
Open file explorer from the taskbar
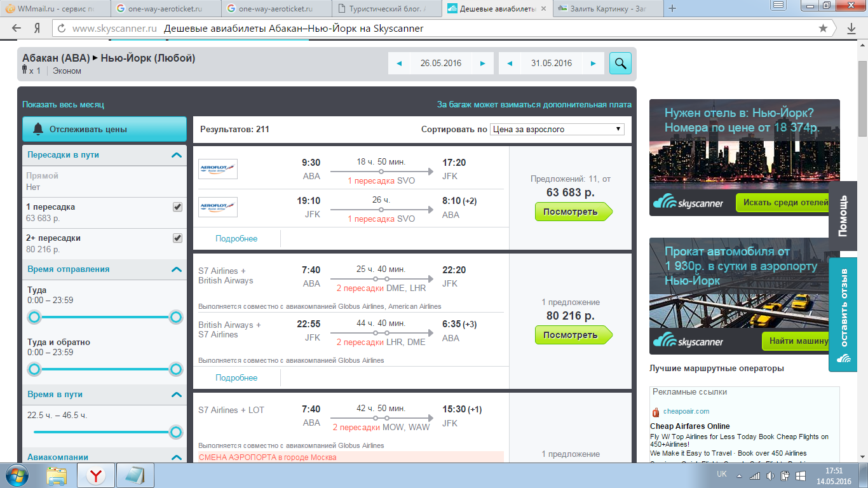click(x=57, y=475)
